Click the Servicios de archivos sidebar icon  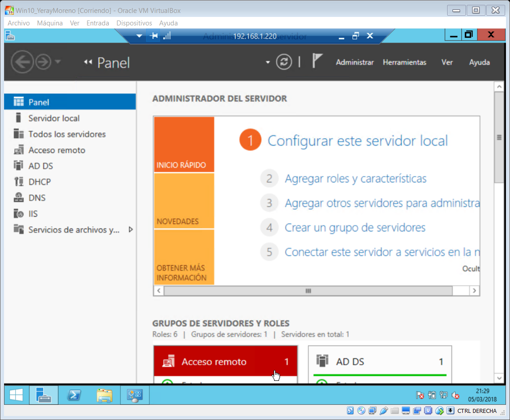point(19,229)
